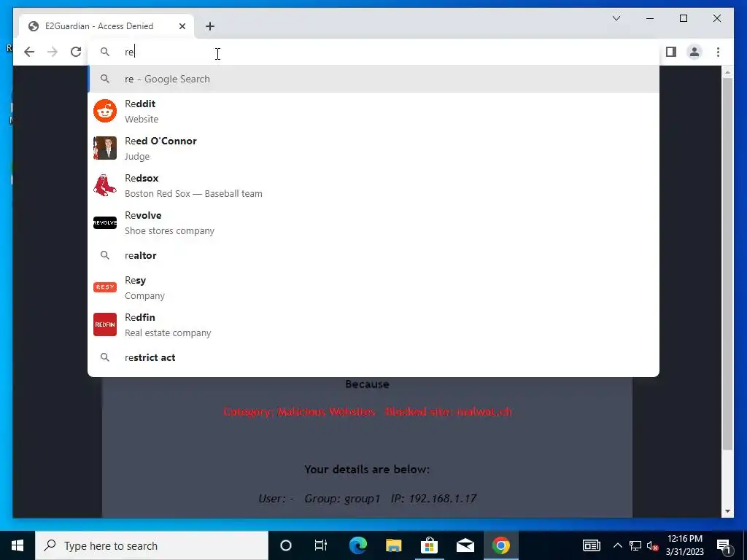Click inside the address bar text field
This screenshot has height=560, width=747.
(373, 52)
